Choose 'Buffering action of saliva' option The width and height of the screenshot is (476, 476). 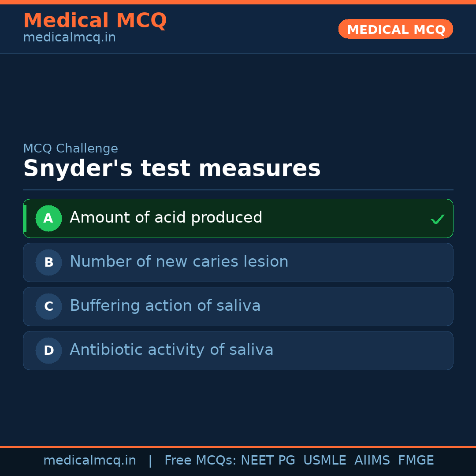pyautogui.click(x=165, y=306)
